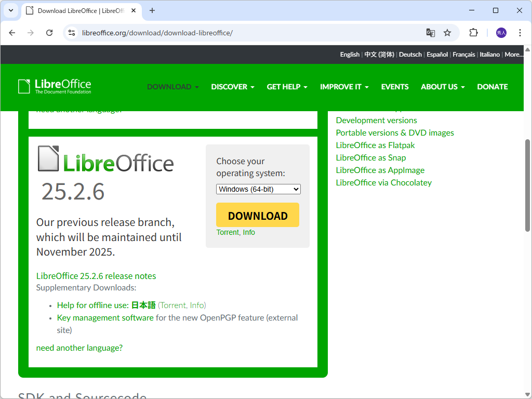The image size is (532, 399).
Task: Click the back navigation arrow
Action: coord(12,33)
